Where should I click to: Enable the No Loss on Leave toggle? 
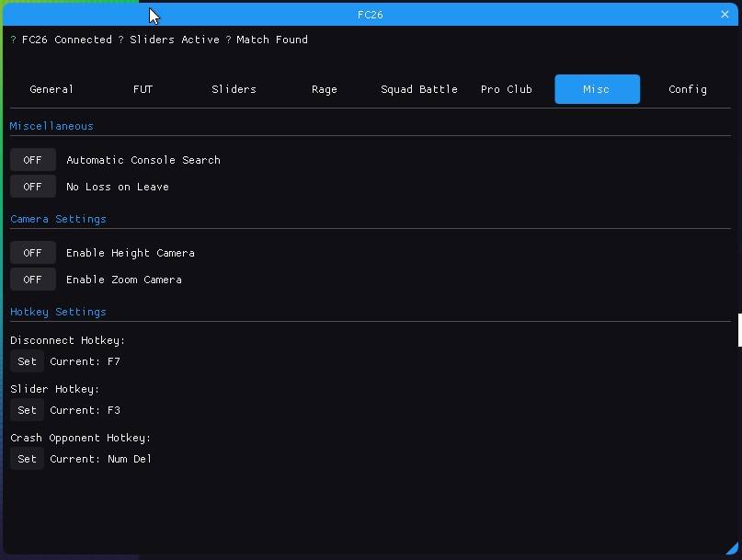33,187
